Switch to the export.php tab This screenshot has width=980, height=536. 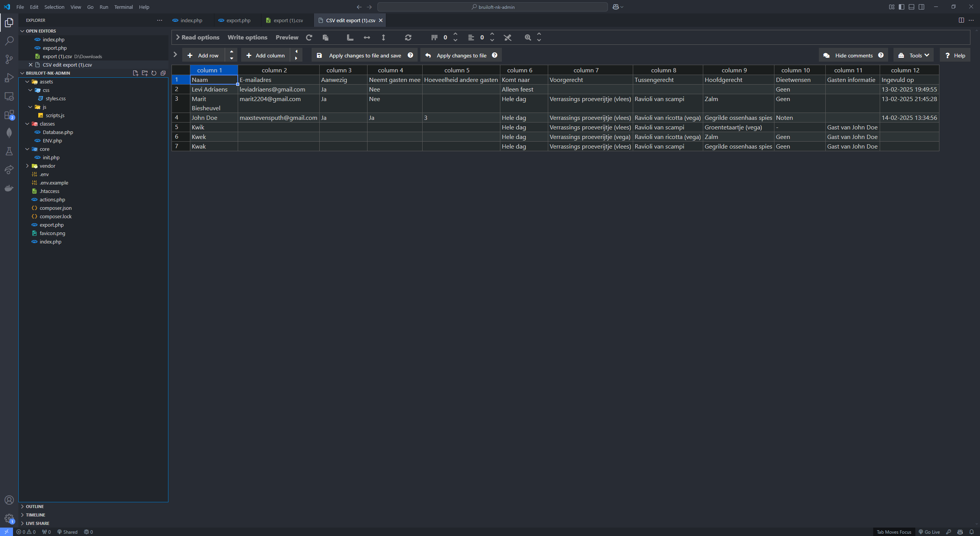[238, 20]
